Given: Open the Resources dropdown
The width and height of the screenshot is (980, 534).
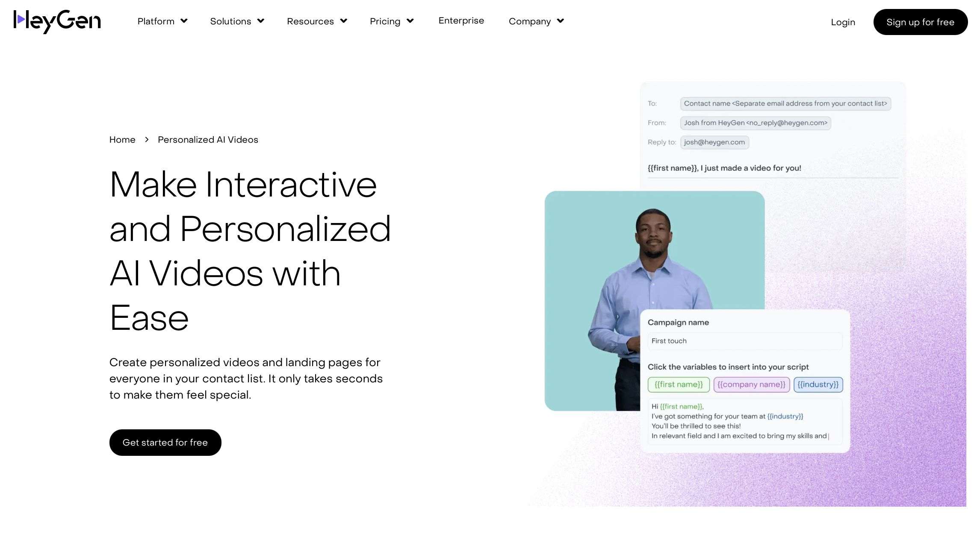Looking at the screenshot, I should pos(317,21).
